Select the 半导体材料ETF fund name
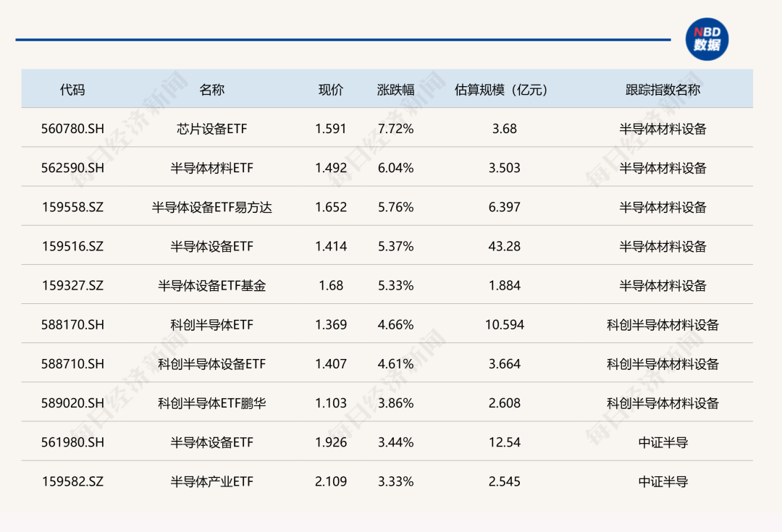This screenshot has height=532, width=782. (212, 168)
